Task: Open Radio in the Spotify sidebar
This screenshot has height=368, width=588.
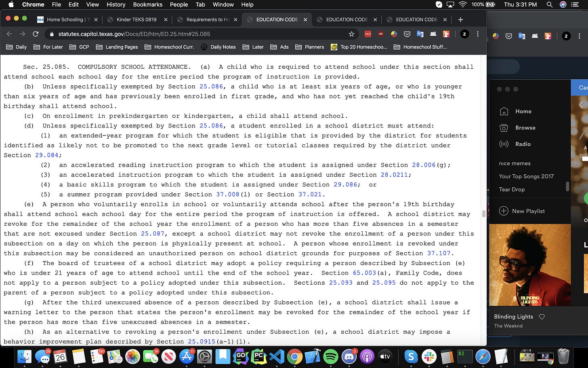Action: pos(515,144)
